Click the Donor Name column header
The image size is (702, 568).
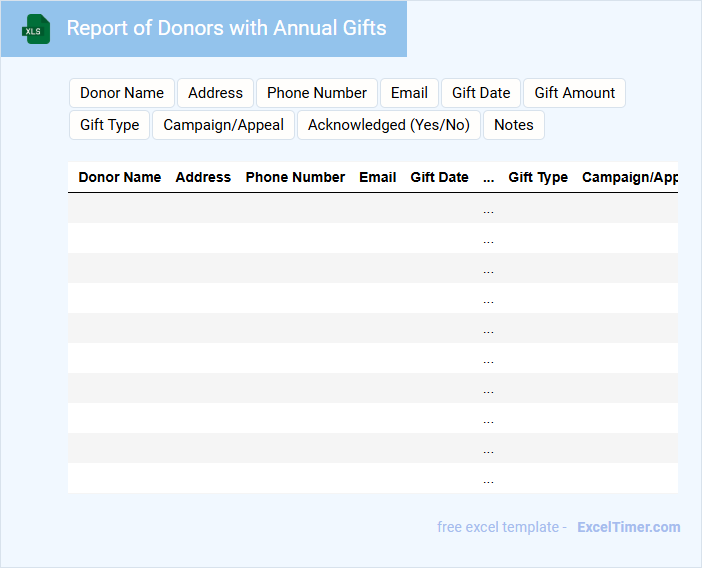[x=120, y=177]
